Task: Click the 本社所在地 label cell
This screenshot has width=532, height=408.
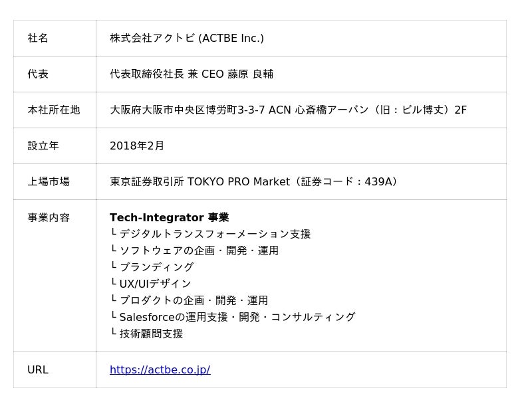Action: click(x=55, y=110)
